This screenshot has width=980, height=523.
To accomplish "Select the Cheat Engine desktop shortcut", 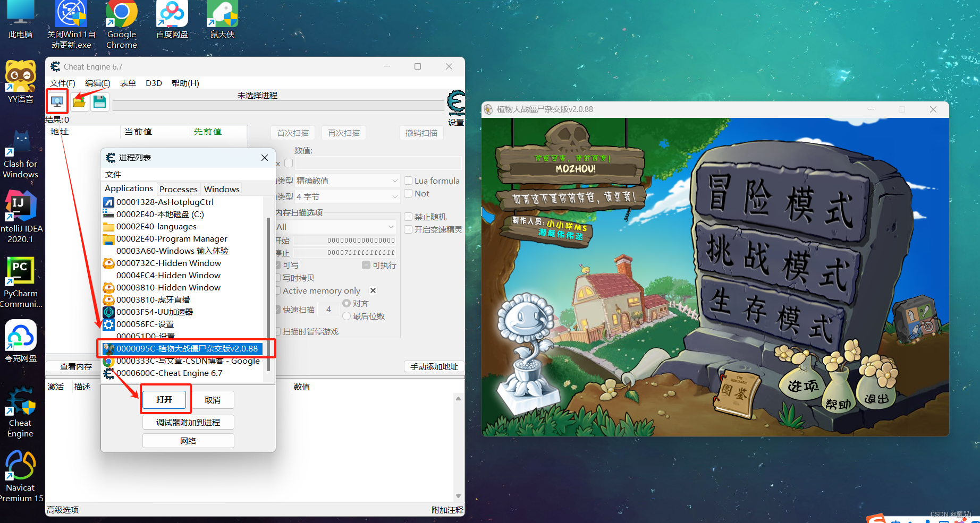I will point(20,412).
